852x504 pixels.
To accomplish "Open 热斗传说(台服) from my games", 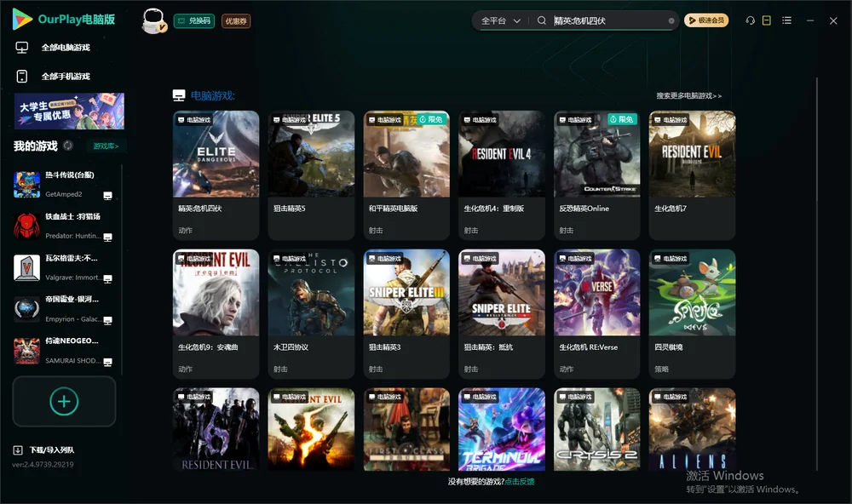I will click(64, 185).
